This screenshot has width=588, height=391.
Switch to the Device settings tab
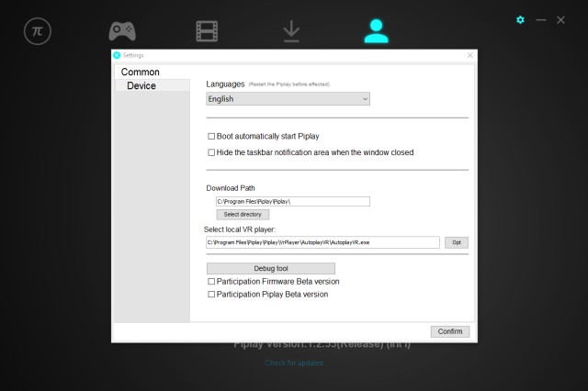click(141, 85)
